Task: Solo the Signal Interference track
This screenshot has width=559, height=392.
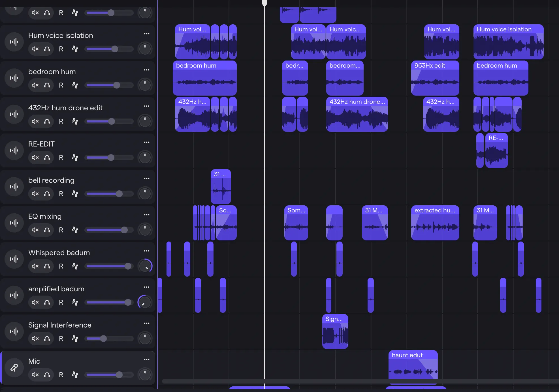Action: click(x=47, y=339)
